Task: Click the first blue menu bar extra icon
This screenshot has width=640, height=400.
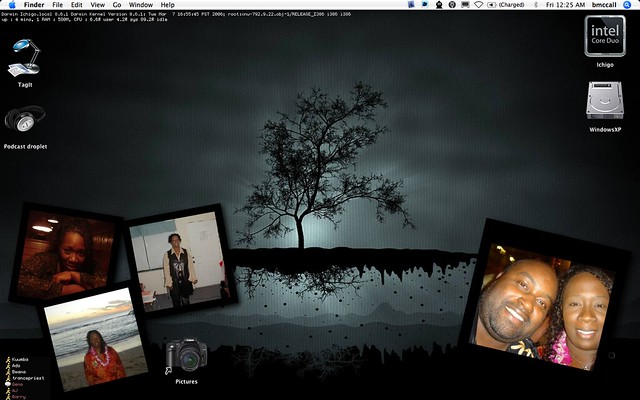Action: pyautogui.click(x=411, y=5)
